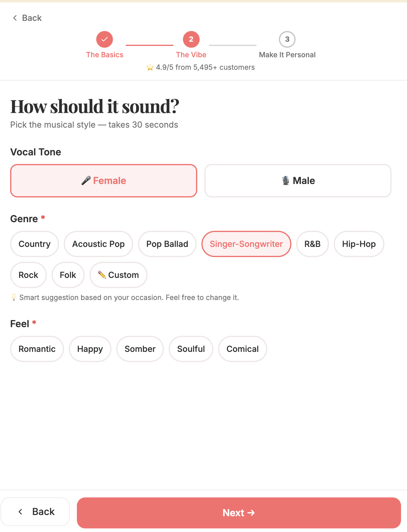
Task: Deselect the Singer-Songwriter genre
Action: point(246,244)
